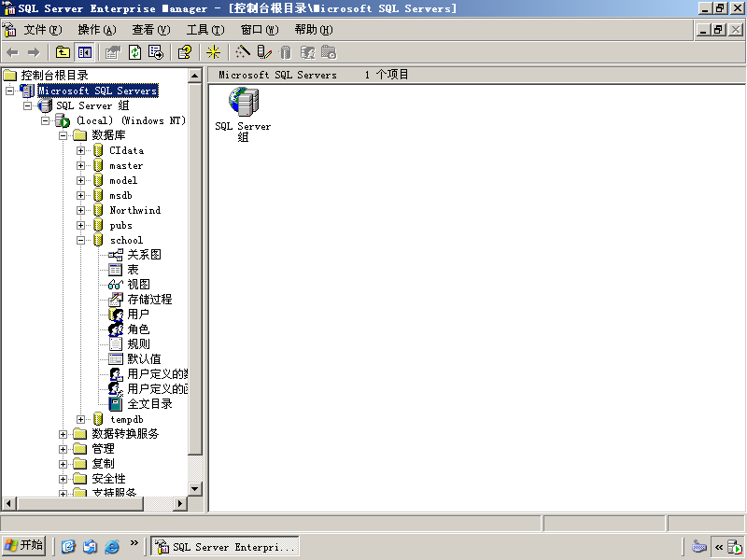Screen dimensions: 747x560
Task: Click the Forward arrow toolbar icon
Action: 34,52
